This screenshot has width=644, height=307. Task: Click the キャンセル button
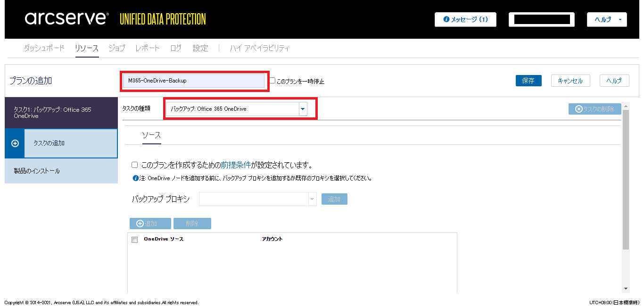click(x=570, y=81)
